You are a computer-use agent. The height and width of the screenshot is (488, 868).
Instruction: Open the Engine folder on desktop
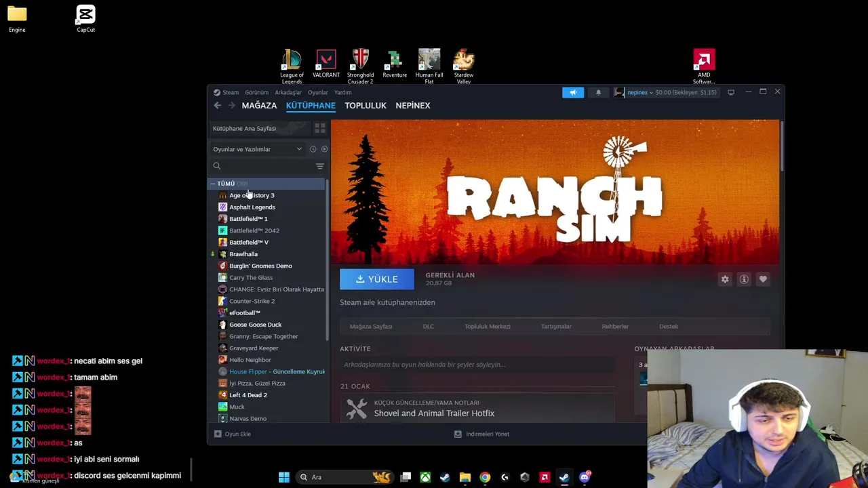(17, 18)
